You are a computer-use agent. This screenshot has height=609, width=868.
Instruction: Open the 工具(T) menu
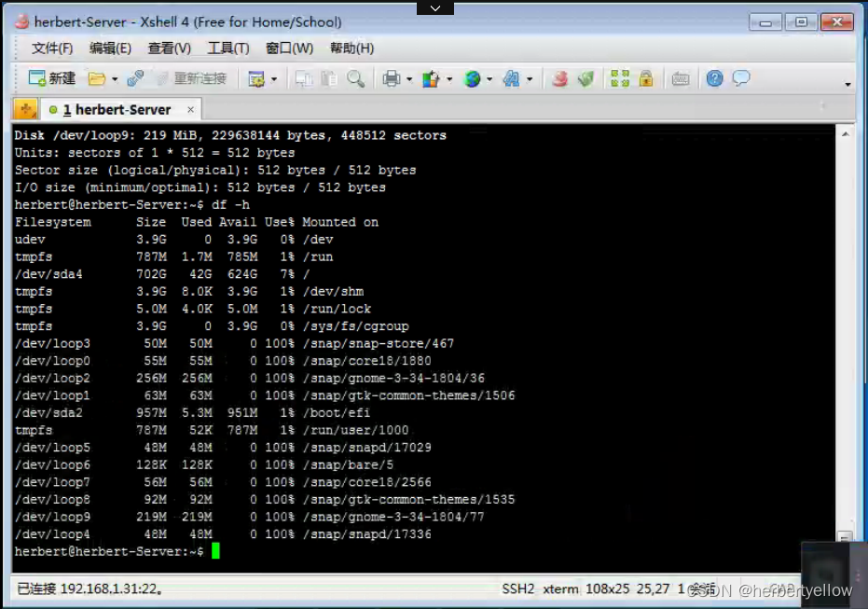pyautogui.click(x=228, y=48)
